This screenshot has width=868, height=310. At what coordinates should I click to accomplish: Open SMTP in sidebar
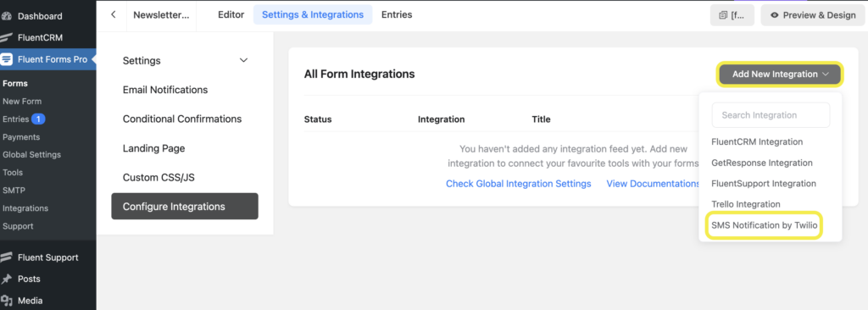14,191
